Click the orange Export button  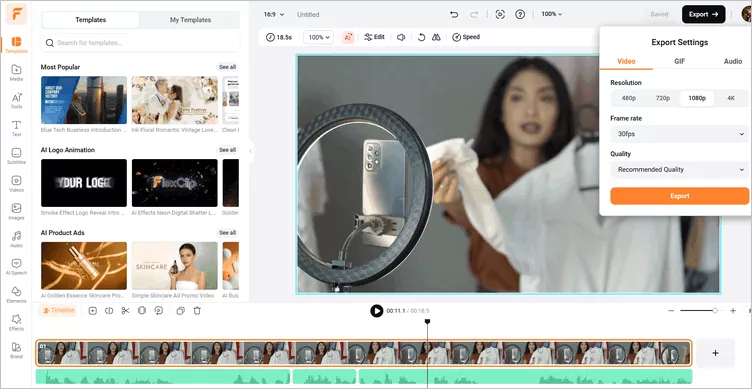click(679, 196)
